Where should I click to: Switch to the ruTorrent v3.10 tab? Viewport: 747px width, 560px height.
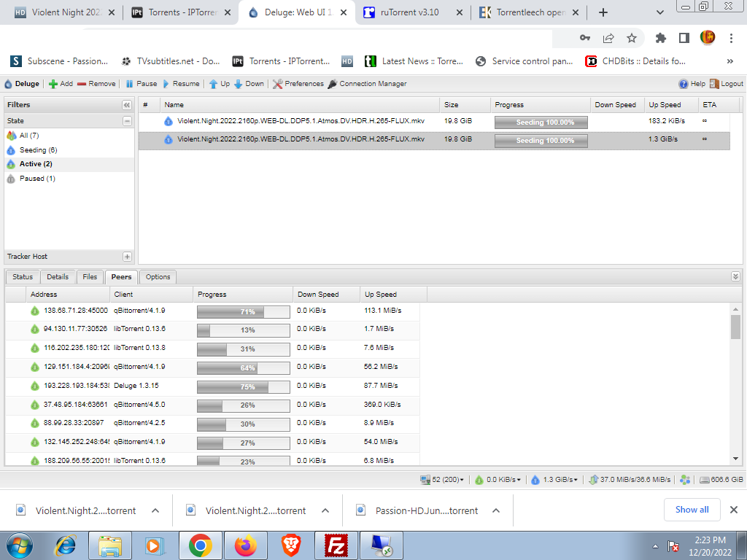tap(413, 12)
